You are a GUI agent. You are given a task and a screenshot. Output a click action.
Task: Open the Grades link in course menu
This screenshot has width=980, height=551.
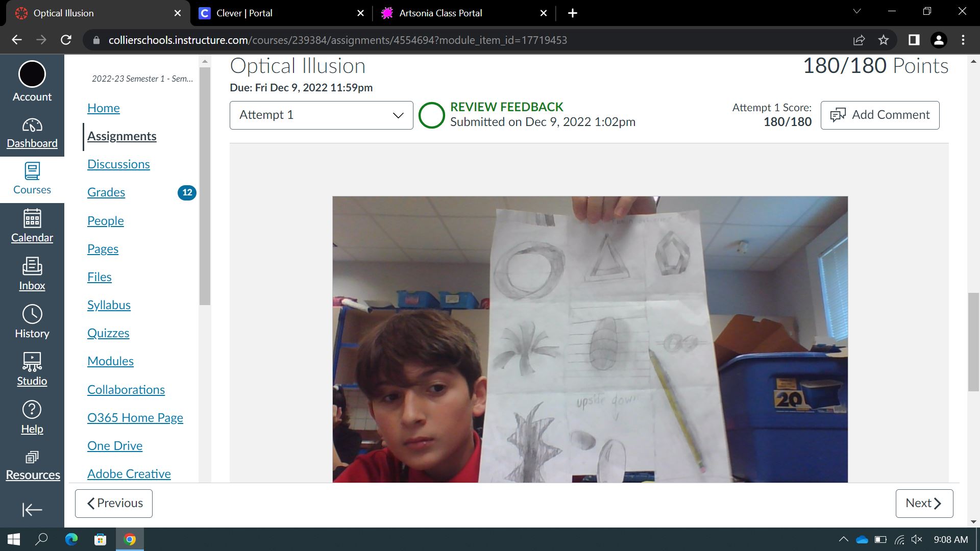[106, 192]
